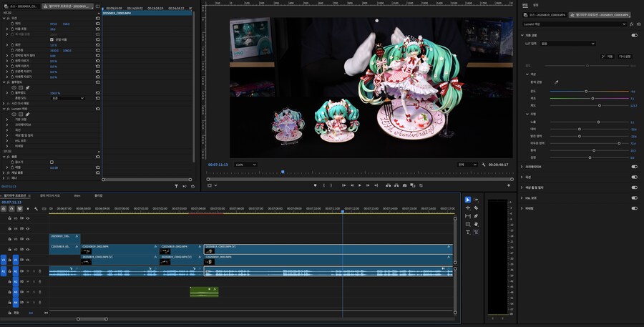Toggle Linked Selection in the timeline header
The width and height of the screenshot is (644, 327).
(19, 209)
